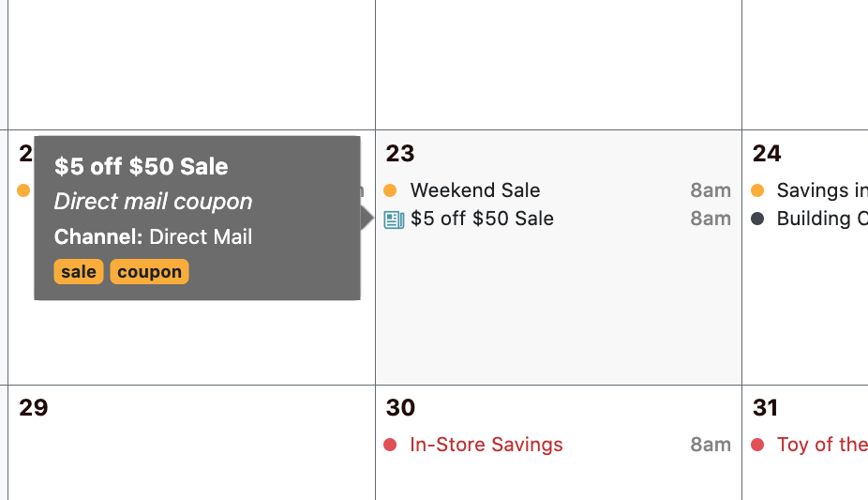Select day 23 date number

click(399, 154)
